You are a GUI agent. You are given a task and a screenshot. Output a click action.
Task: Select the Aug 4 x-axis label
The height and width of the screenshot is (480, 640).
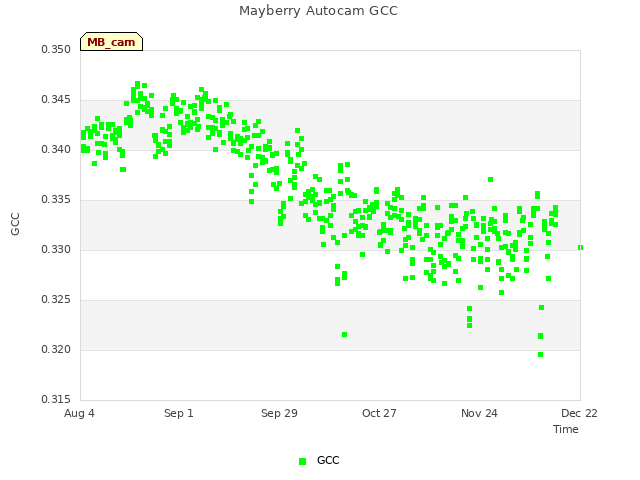tap(79, 413)
